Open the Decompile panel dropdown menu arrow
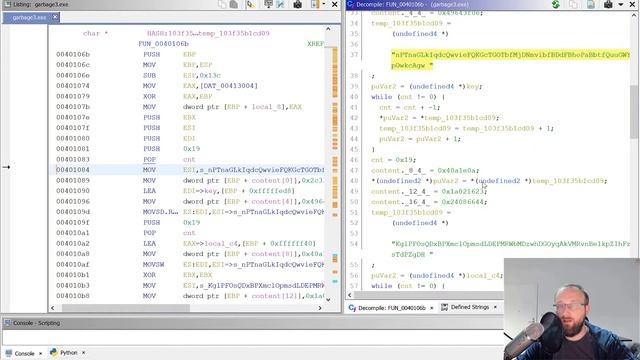 (621, 4)
